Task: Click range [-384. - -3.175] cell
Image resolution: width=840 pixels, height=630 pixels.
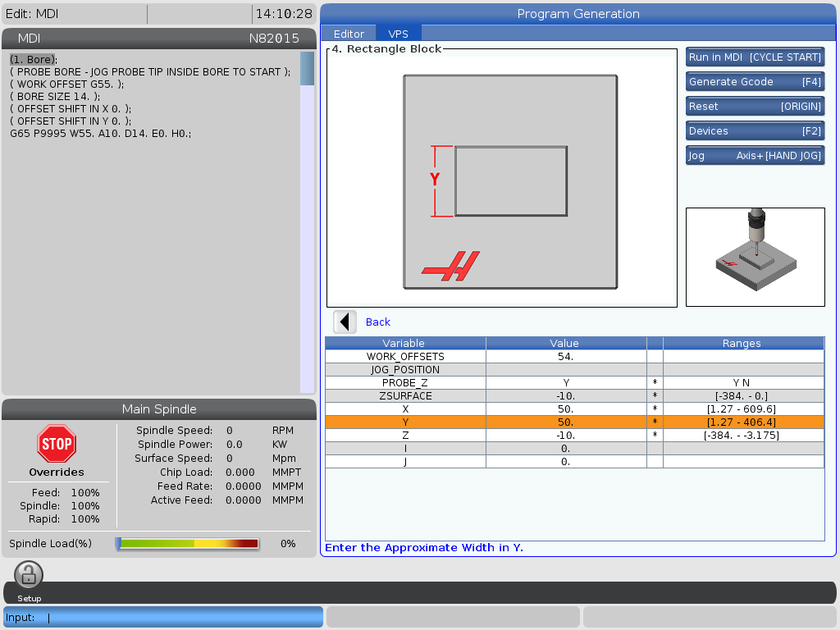Action: (742, 435)
